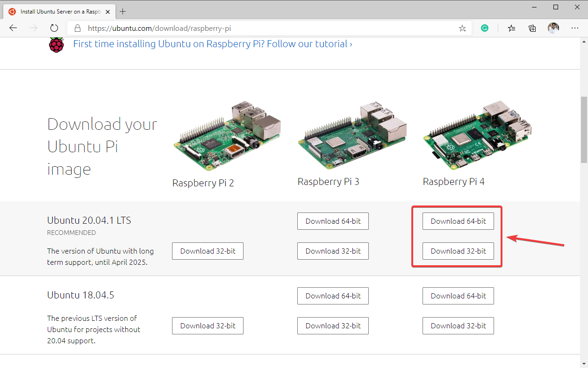This screenshot has height=368, width=588.
Task: Star this page as a favorite
Action: click(462, 28)
